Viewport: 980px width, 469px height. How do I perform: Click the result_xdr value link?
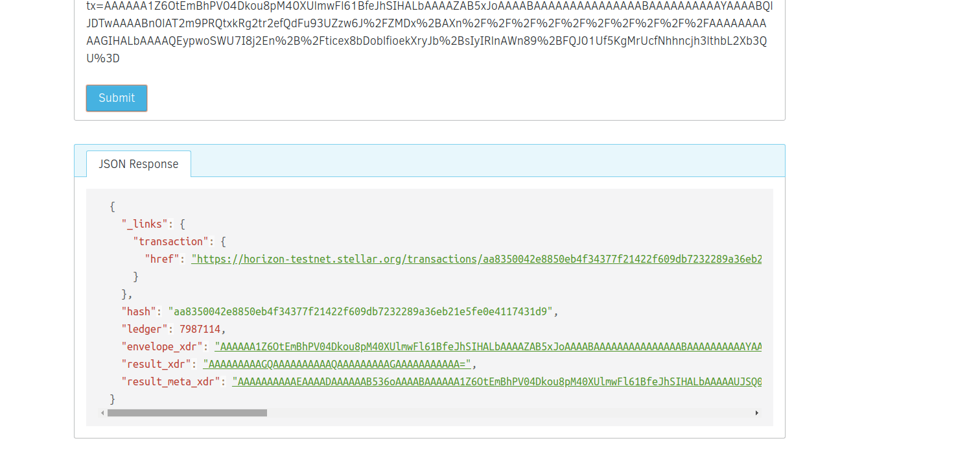(336, 364)
